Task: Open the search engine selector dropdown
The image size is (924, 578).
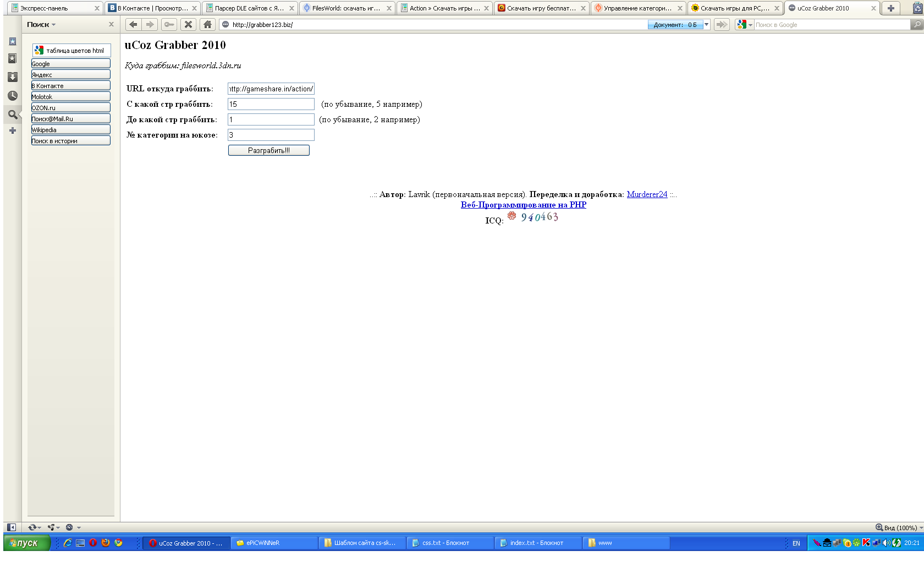Action: click(745, 25)
